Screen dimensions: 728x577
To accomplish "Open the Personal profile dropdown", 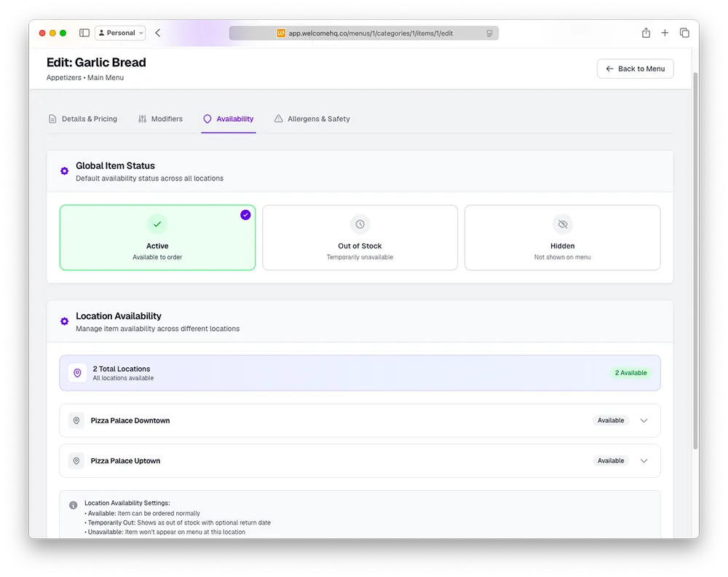I will click(120, 33).
